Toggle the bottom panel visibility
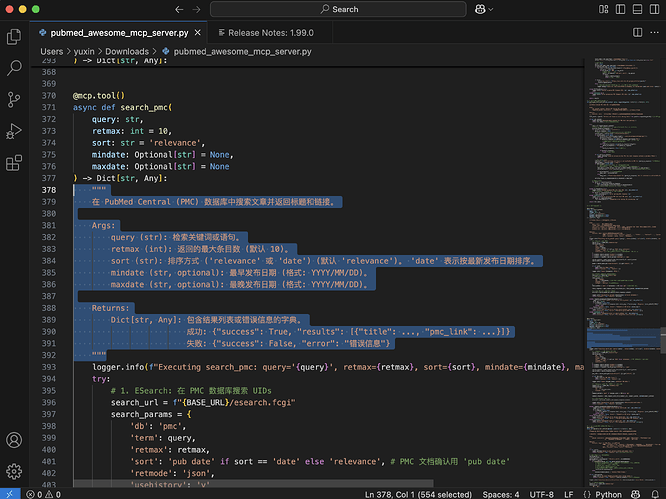Image resolution: width=666 pixels, height=499 pixels. coord(638,9)
